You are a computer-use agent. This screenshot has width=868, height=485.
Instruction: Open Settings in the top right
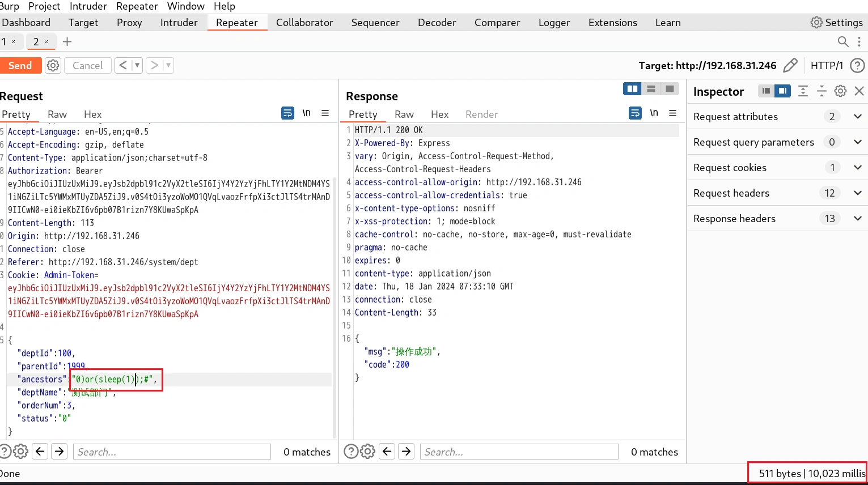tap(836, 23)
